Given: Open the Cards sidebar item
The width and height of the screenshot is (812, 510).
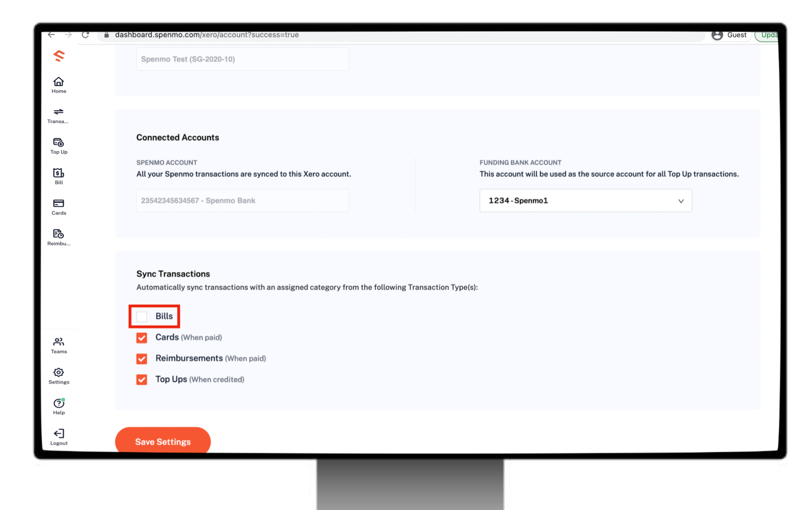Looking at the screenshot, I should (59, 207).
